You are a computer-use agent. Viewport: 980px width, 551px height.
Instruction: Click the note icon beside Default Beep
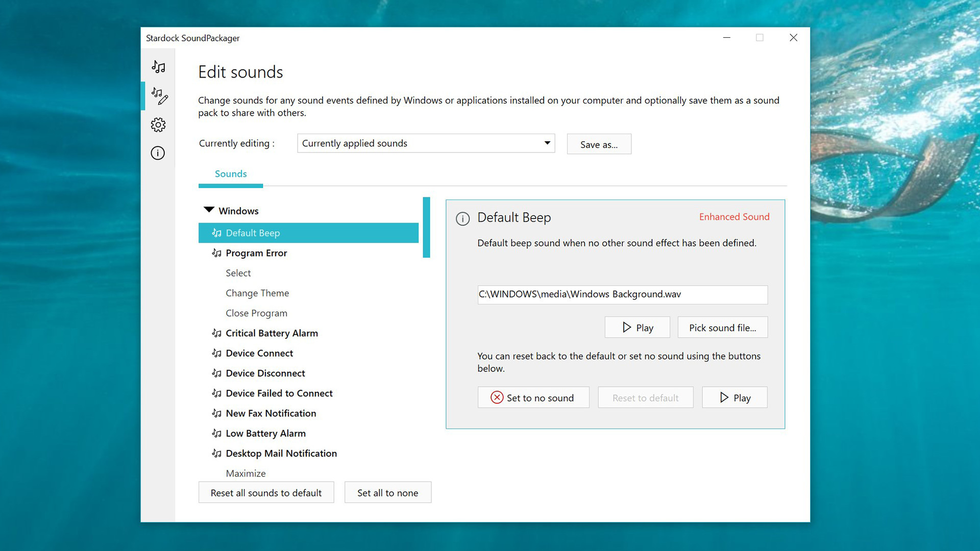[x=216, y=233]
